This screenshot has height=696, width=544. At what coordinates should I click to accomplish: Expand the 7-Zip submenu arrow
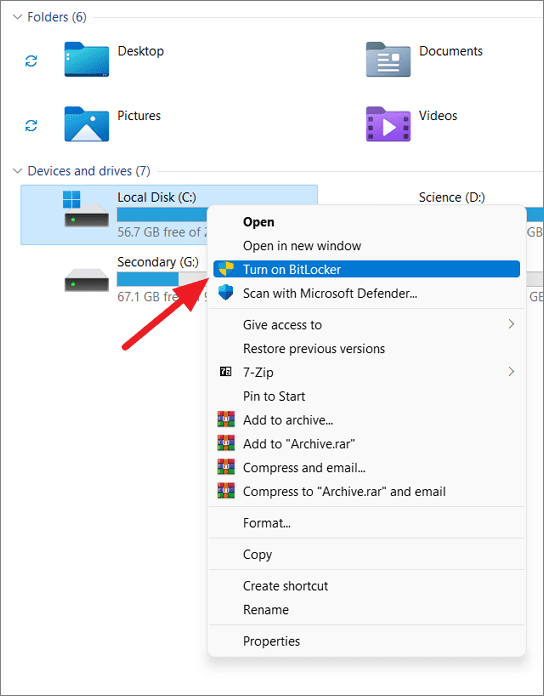click(x=511, y=372)
